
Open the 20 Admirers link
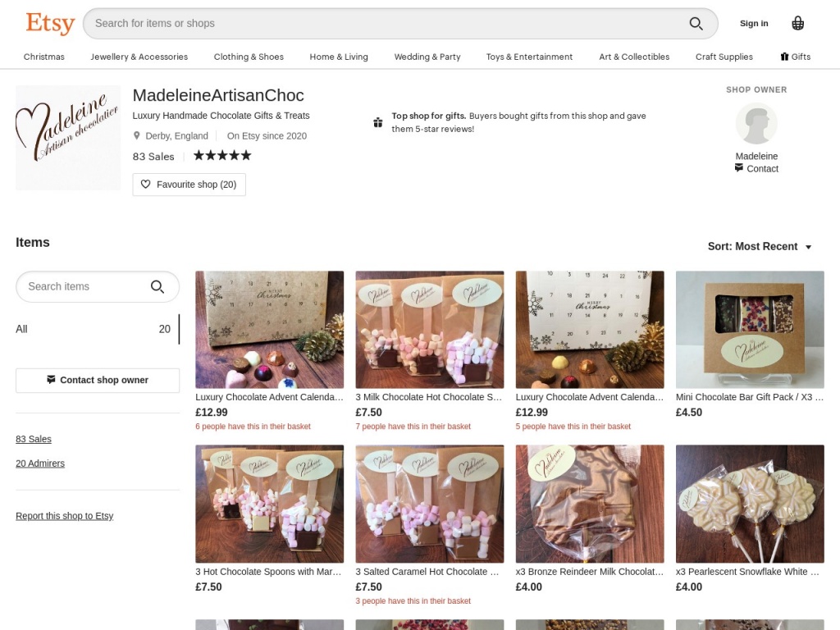coord(40,463)
